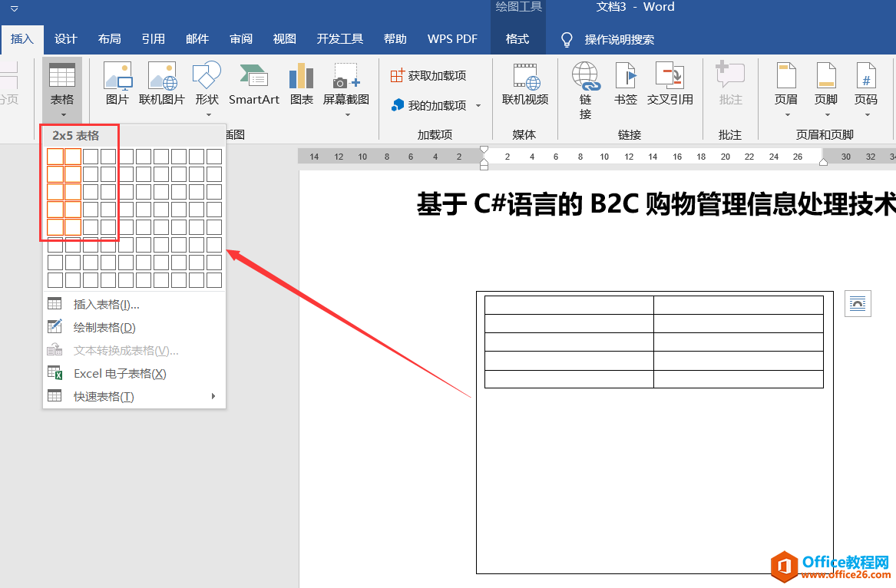This screenshot has width=896, height=588.
Task: Switch to the 帮助 Help tab
Action: 395,39
